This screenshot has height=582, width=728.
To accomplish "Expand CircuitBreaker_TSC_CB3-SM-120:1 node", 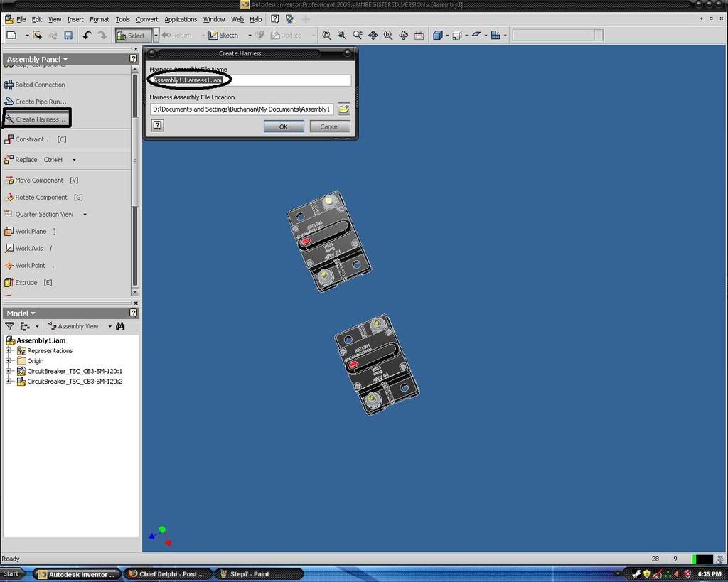I will 8,371.
